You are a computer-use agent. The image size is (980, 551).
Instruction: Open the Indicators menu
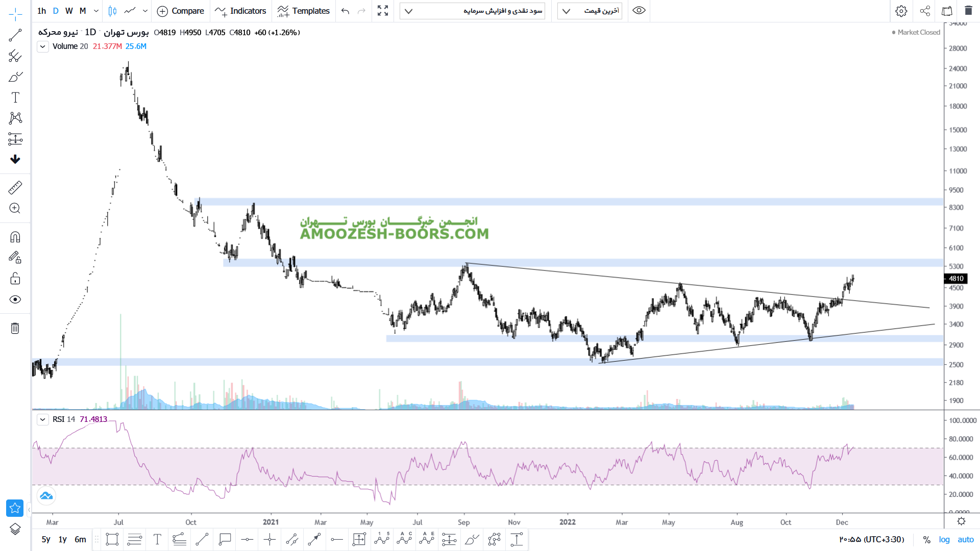pos(241,11)
